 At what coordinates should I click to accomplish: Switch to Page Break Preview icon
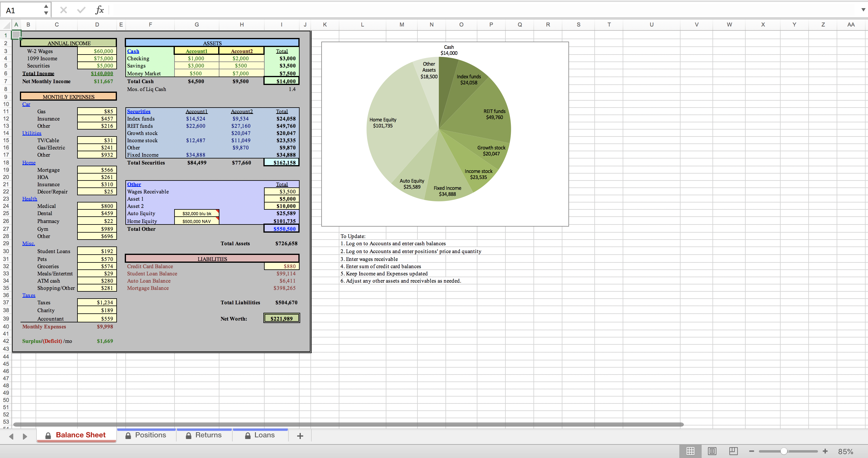click(x=733, y=451)
